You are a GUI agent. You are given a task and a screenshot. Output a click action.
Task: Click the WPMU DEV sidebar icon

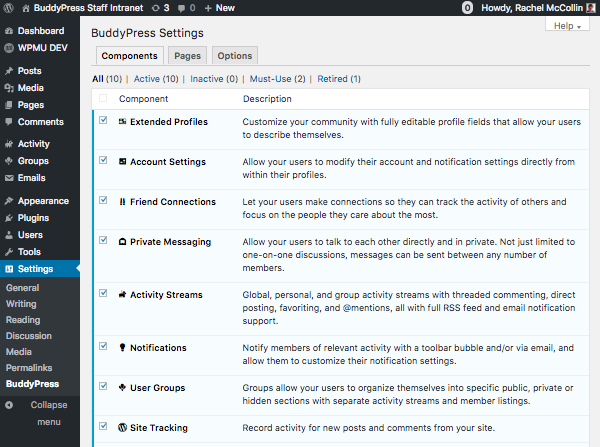click(9, 48)
